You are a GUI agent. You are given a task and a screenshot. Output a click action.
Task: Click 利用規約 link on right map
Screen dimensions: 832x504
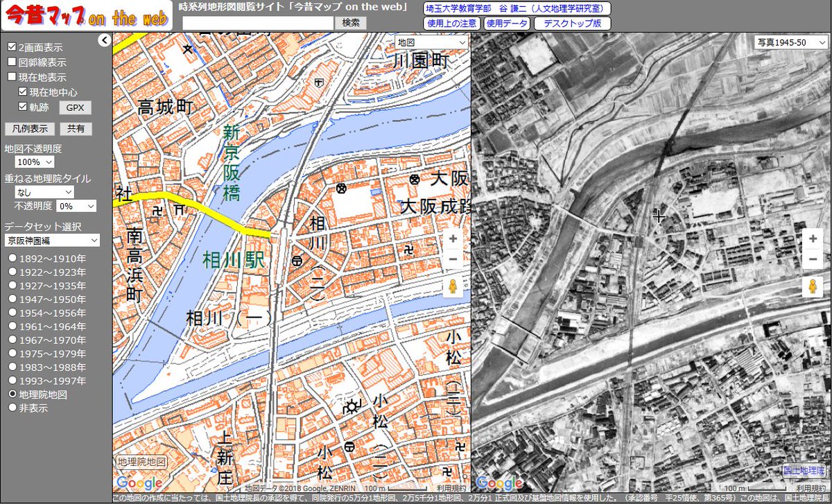click(813, 487)
